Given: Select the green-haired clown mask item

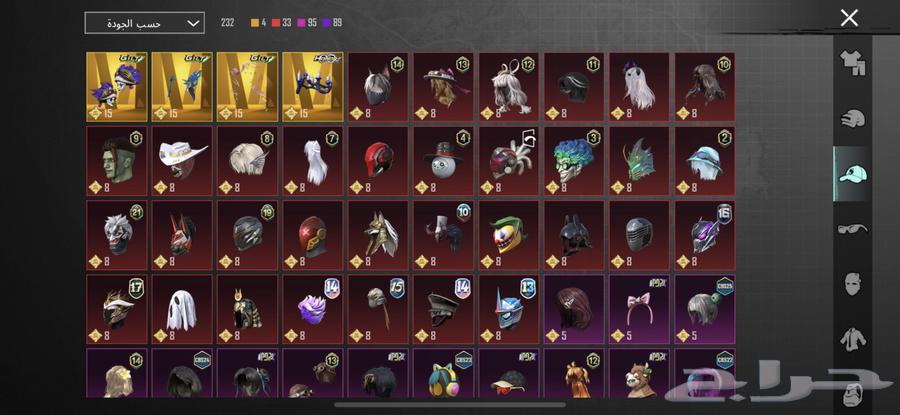Looking at the screenshot, I should pos(574,161).
